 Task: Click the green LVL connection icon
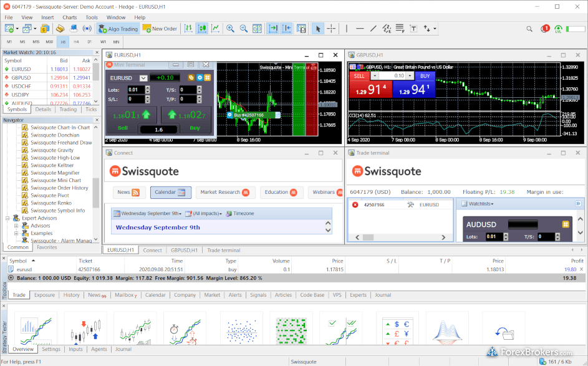pyautogui.click(x=558, y=29)
